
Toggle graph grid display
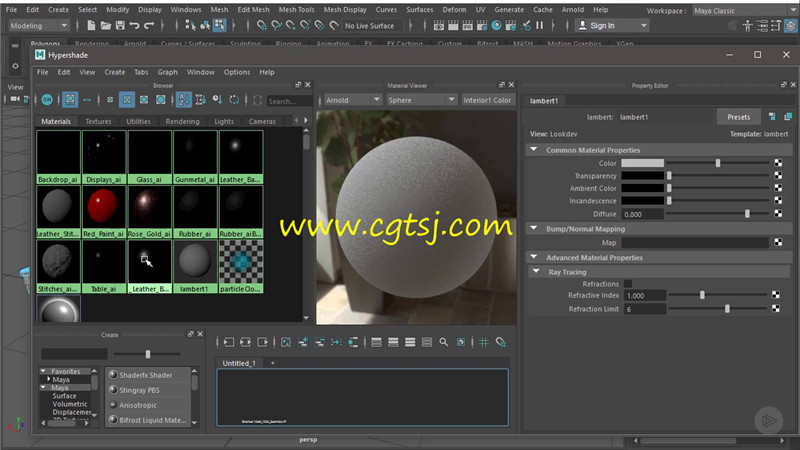coord(484,342)
